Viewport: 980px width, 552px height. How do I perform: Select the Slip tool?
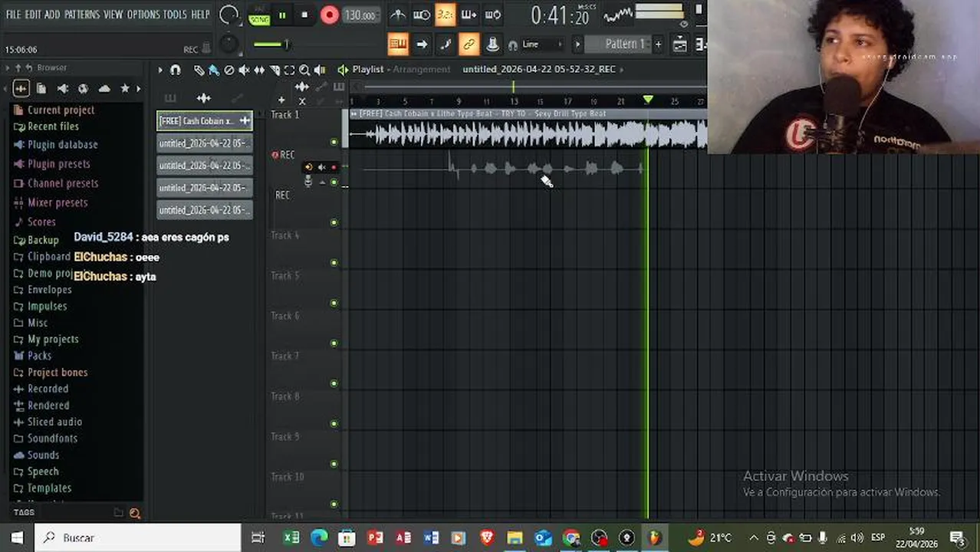click(259, 70)
